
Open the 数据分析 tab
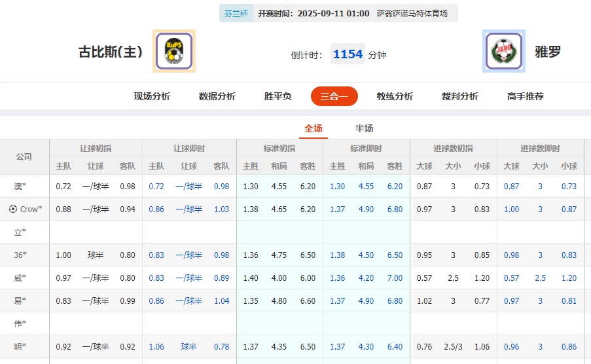[217, 96]
